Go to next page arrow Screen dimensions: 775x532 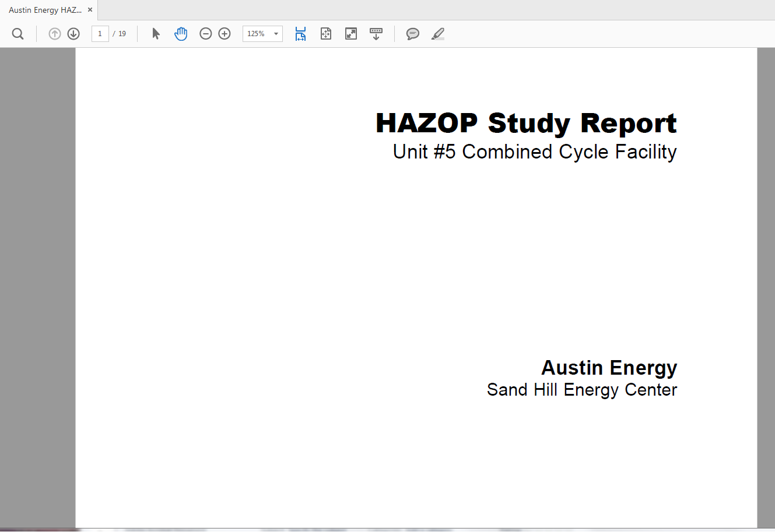point(73,34)
